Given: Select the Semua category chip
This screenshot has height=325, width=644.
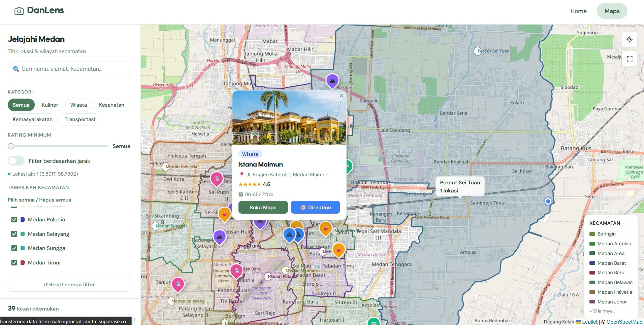Looking at the screenshot, I should pyautogui.click(x=21, y=105).
